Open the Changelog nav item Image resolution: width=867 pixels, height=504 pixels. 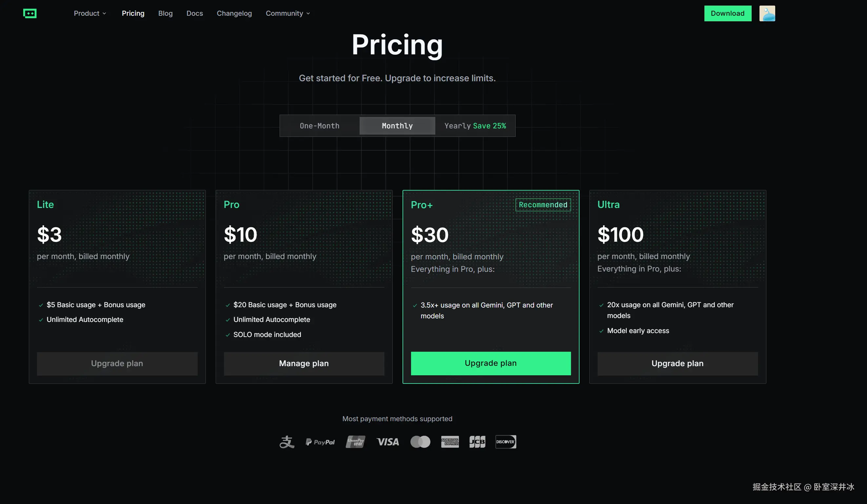point(234,13)
